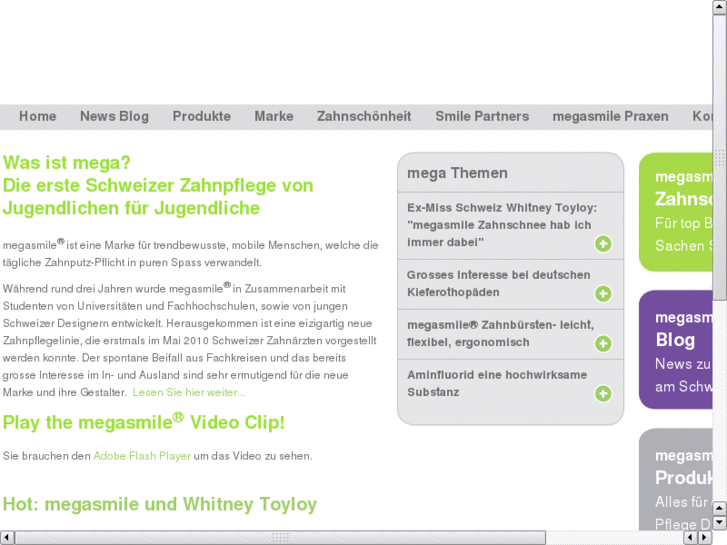Read 'Ex-Miss Schweiz Whitney Toyloy' topic
Screen dimensions: 727x545
pos(502,225)
